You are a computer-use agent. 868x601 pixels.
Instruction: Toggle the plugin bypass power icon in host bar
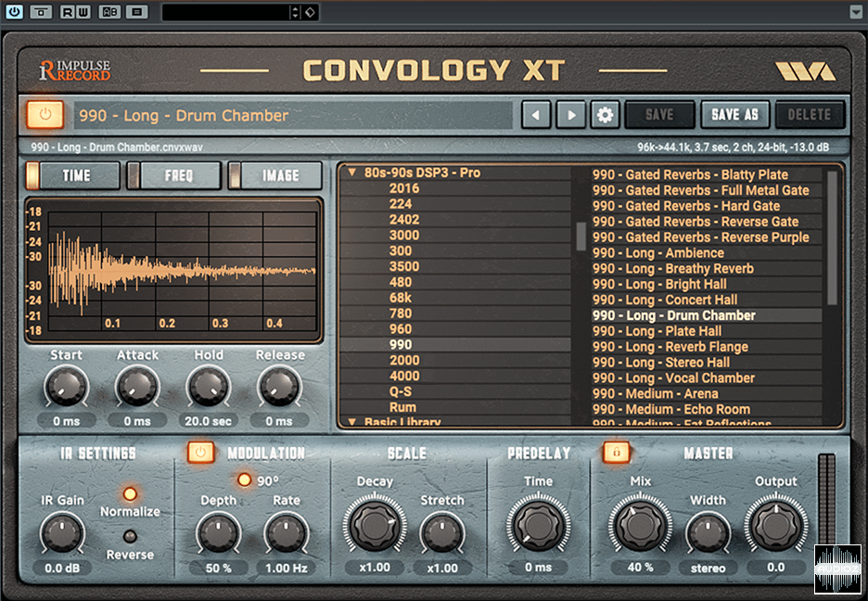(14, 11)
